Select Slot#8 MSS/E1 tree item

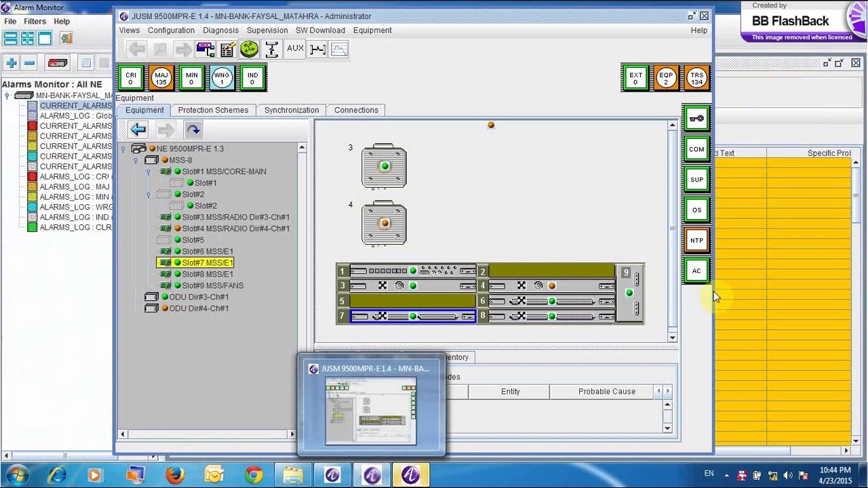pyautogui.click(x=207, y=274)
